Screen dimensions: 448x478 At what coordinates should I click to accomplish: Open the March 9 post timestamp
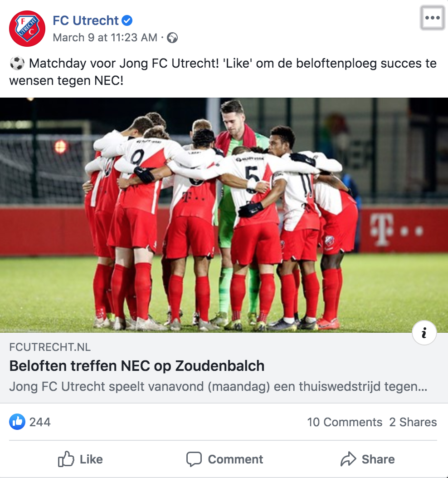point(105,38)
